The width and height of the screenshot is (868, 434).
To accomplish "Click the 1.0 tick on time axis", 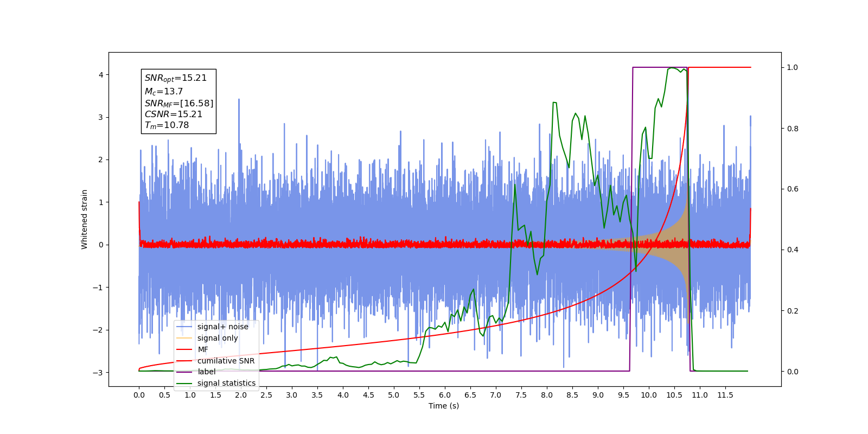I will click(190, 395).
